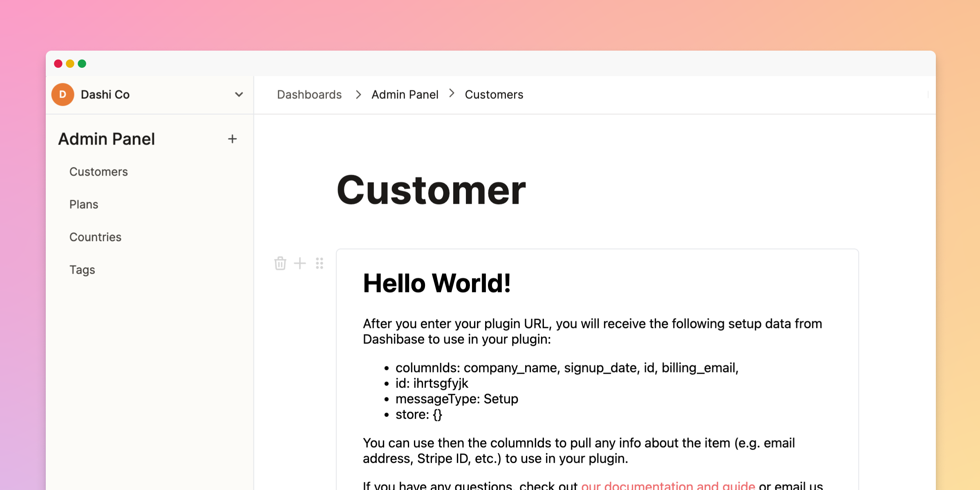The image size is (980, 490).
Task: Click the Admin Panel add (+) icon
Action: [x=232, y=139]
